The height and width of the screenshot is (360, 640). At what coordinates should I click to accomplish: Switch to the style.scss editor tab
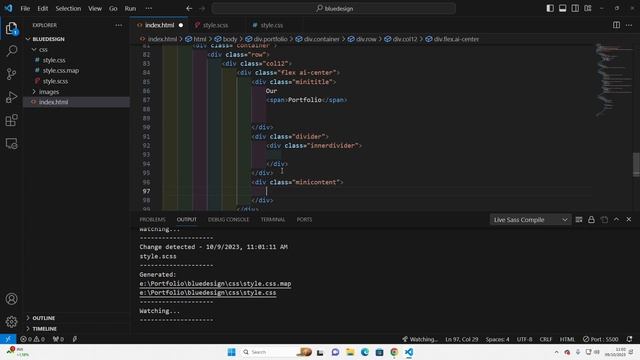point(215,25)
